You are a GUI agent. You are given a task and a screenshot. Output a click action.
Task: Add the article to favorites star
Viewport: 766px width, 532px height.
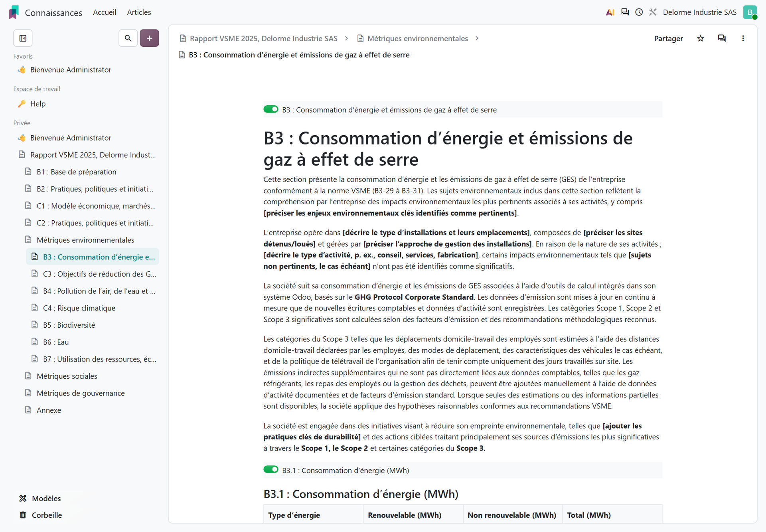point(701,38)
